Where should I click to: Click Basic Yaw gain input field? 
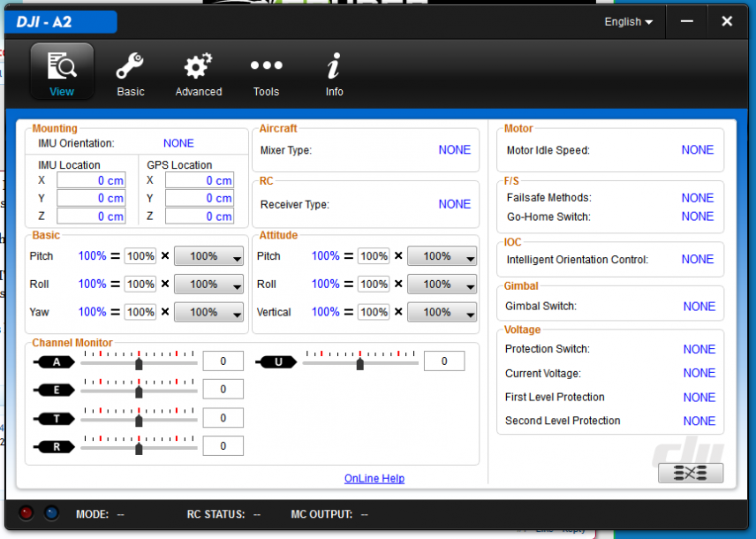(x=140, y=312)
